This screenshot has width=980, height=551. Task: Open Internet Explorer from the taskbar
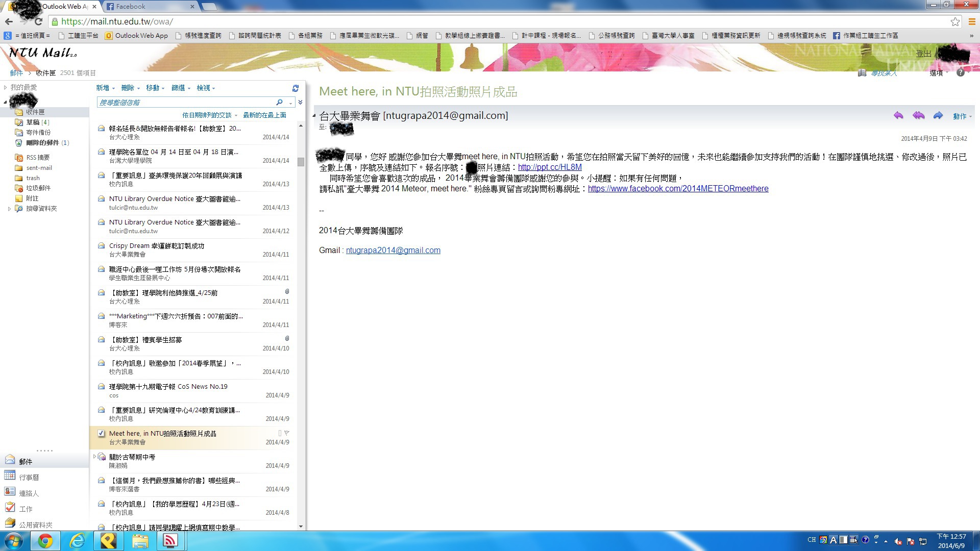pyautogui.click(x=77, y=541)
